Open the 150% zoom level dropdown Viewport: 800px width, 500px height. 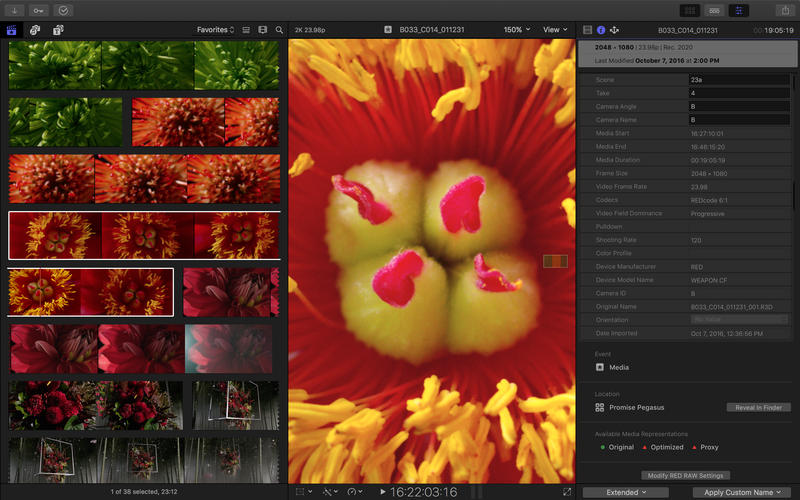(x=516, y=30)
